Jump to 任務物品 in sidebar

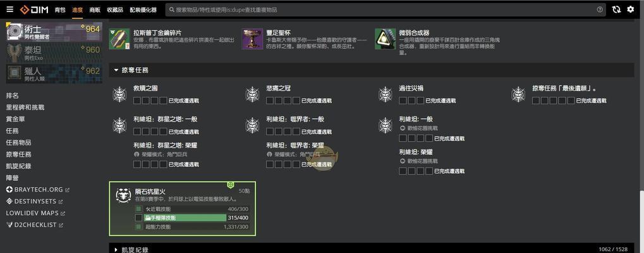[18, 142]
